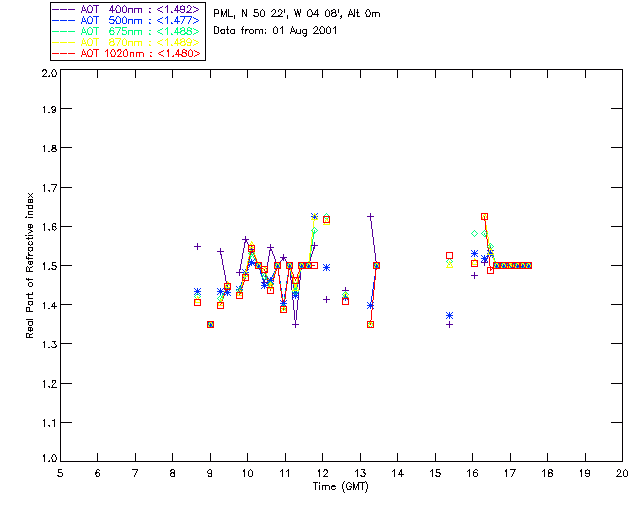Click the green diamond marker at 16 GMT near 1.58
The image size is (640, 512).
474,234
